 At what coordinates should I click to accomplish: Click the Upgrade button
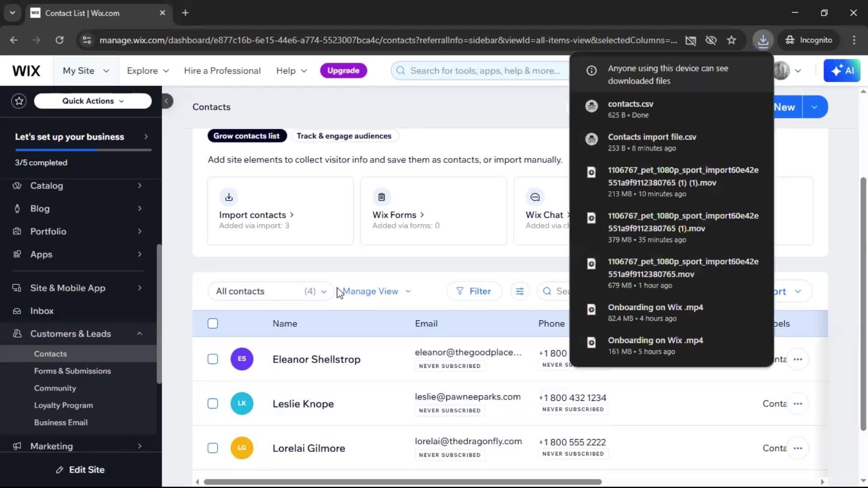[344, 70]
